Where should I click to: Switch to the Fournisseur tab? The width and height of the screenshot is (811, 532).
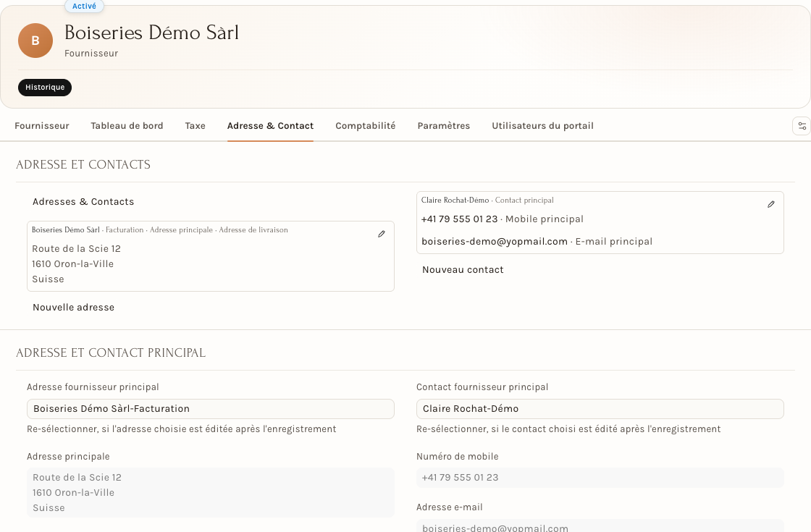(x=42, y=126)
